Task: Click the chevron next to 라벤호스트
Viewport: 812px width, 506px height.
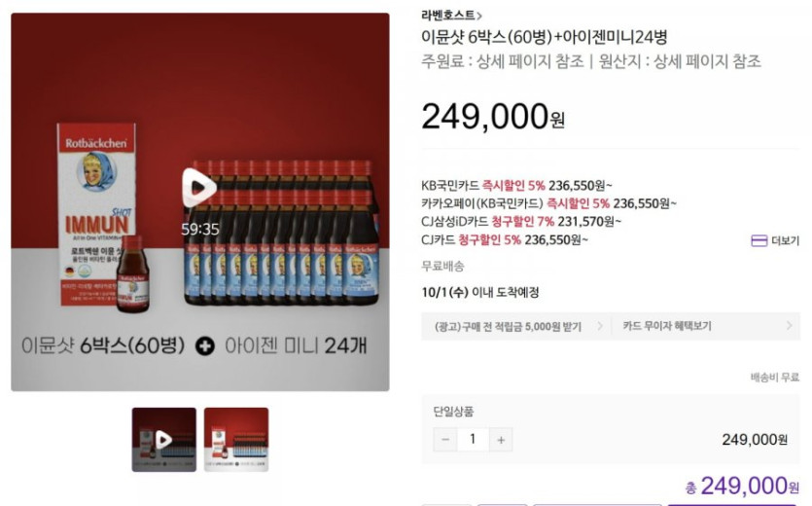Action: (479, 17)
